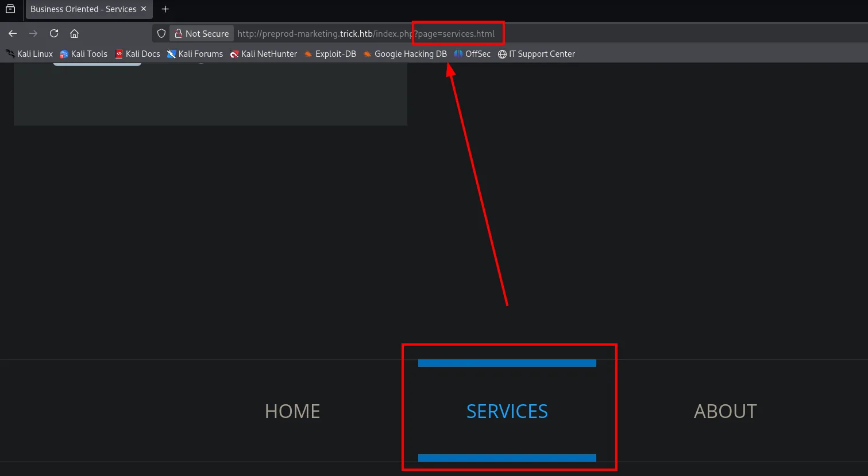Open the Google Hacking DB bookmark
The width and height of the screenshot is (868, 476).
[405, 54]
